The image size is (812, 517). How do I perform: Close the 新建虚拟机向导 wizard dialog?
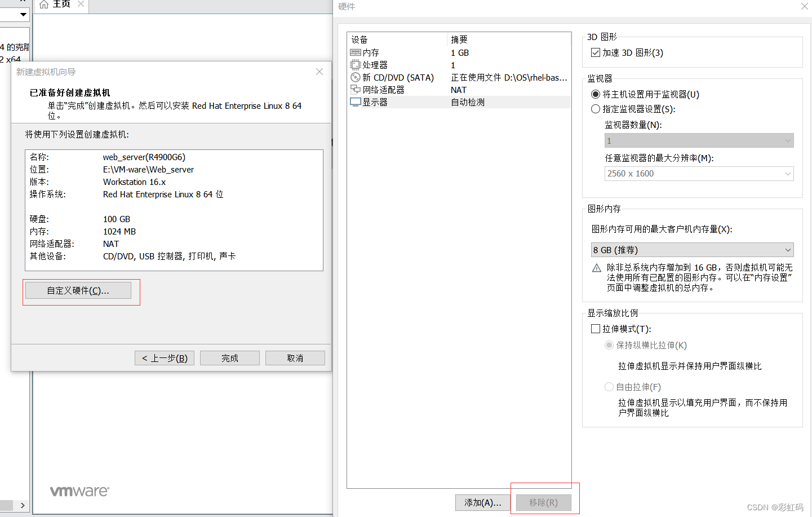coord(320,72)
